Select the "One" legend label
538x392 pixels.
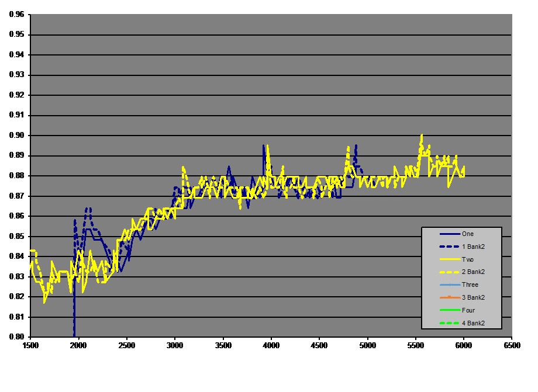(x=467, y=234)
